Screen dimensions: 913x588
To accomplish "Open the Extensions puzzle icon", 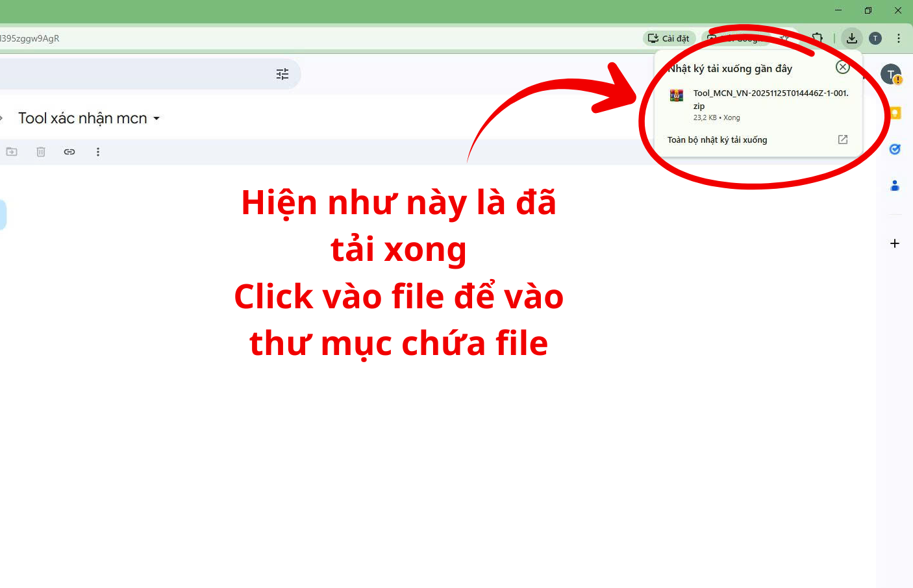I will tap(818, 38).
